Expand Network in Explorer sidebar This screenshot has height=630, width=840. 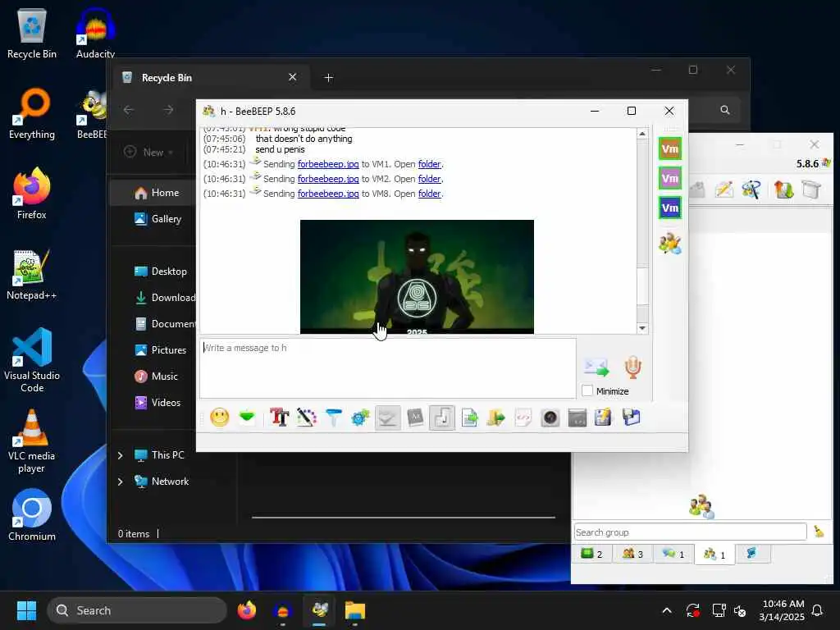[x=120, y=482]
